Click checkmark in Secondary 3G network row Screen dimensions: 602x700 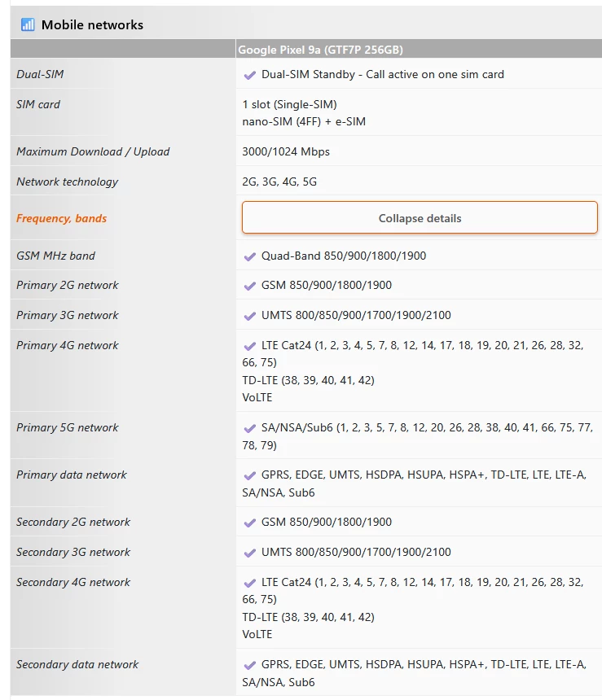coord(250,553)
